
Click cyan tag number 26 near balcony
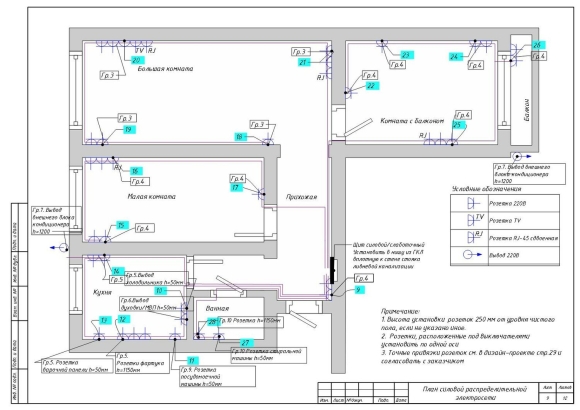point(537,45)
